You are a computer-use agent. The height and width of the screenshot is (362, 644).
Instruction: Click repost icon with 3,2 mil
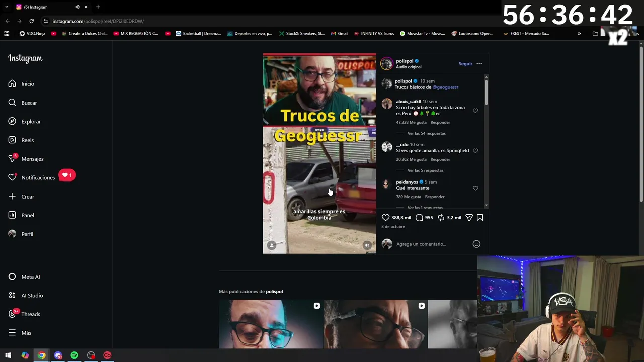click(441, 218)
